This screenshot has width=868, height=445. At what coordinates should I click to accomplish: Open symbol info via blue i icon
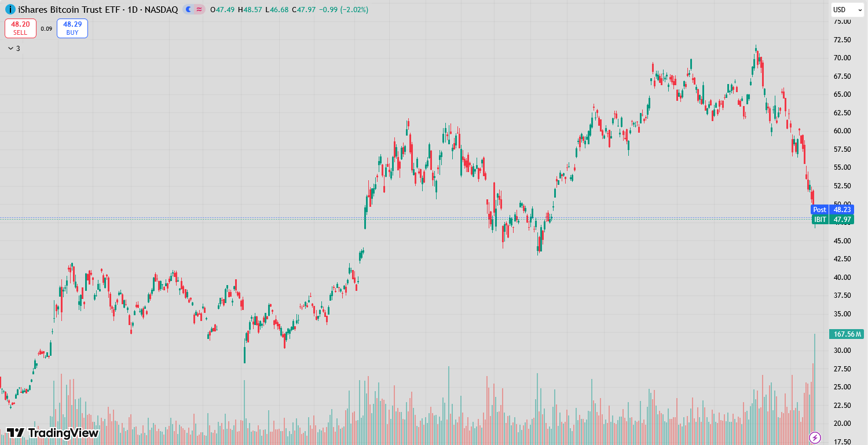click(x=10, y=9)
